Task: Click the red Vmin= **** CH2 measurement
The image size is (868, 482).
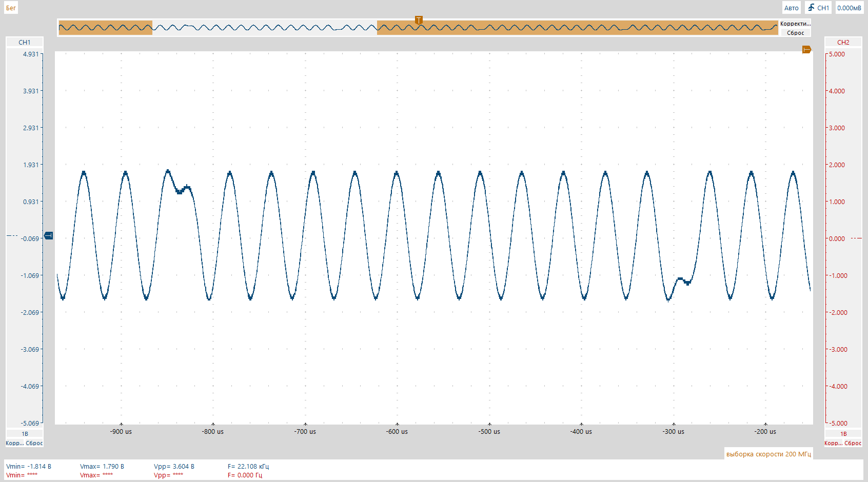Action: (x=22, y=475)
